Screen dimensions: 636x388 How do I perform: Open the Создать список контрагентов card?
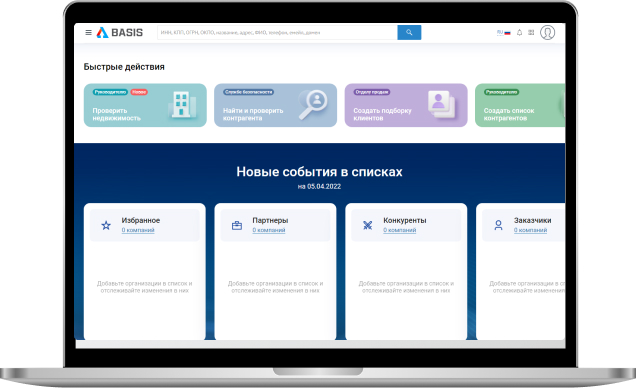520,105
